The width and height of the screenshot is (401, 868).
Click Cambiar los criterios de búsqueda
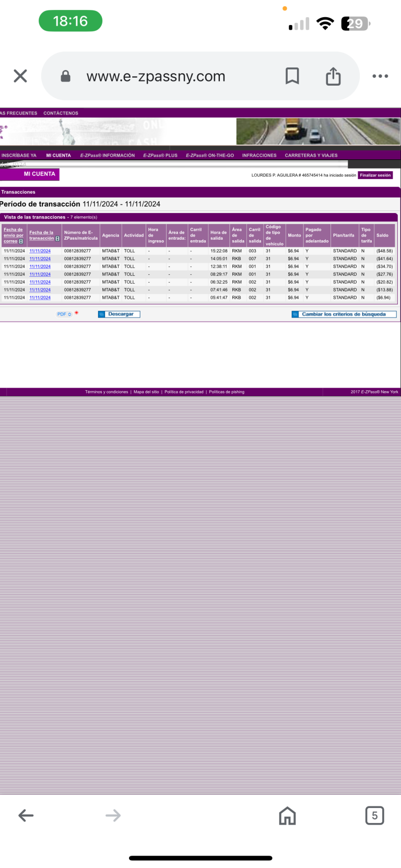(x=344, y=314)
